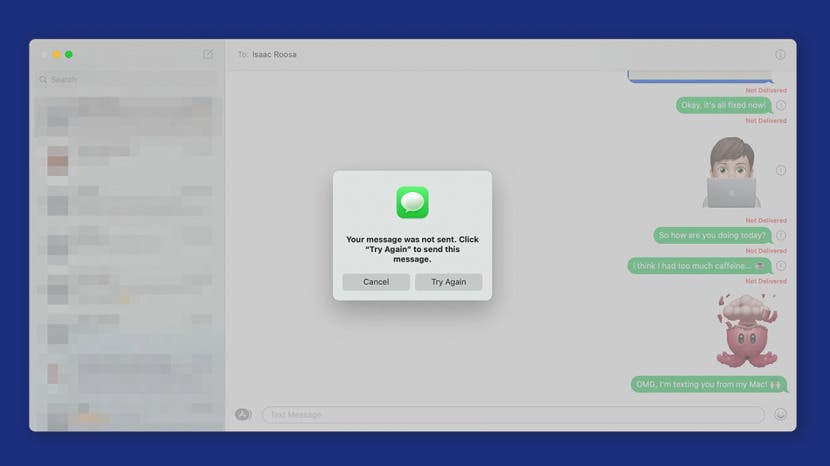Click the Search field in sidebar
This screenshot has height=466, width=830.
click(127, 79)
